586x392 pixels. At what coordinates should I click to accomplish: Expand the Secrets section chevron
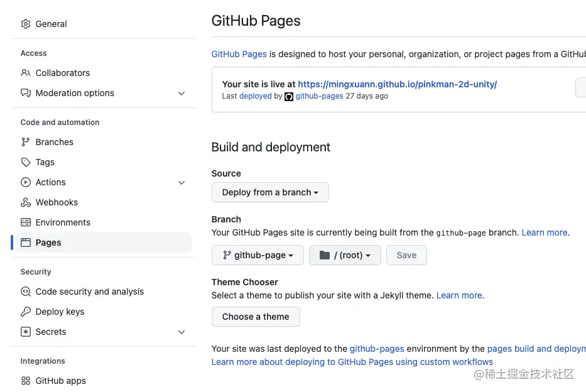click(182, 332)
